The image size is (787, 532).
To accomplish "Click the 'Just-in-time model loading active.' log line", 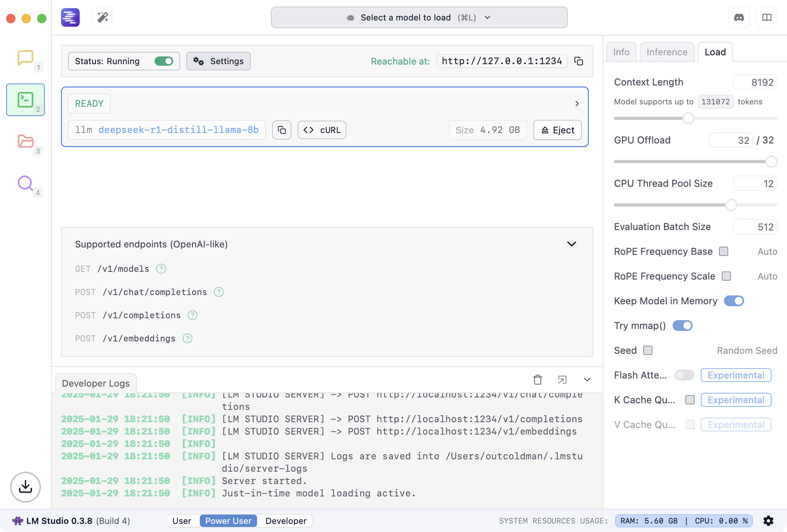I will point(319,493).
